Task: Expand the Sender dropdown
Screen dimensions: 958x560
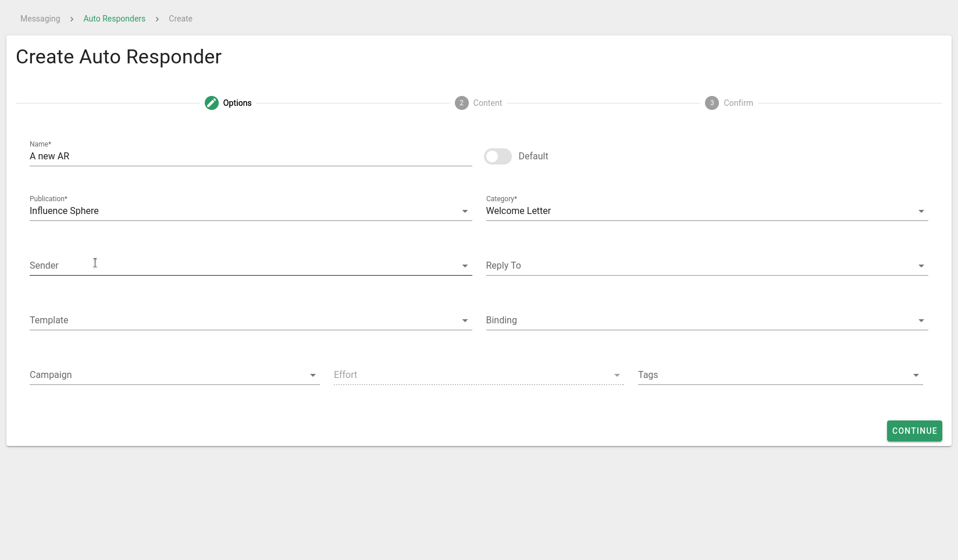Action: (251, 265)
